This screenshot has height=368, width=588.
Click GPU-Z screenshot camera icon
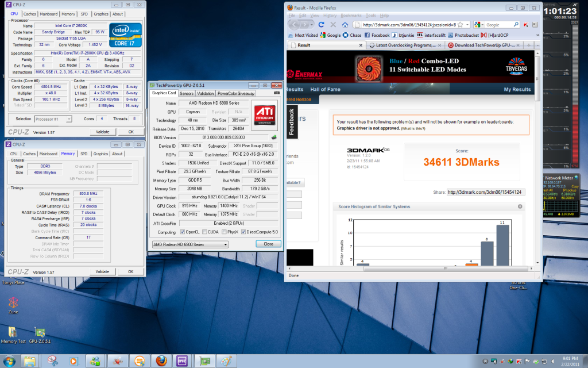click(x=277, y=93)
